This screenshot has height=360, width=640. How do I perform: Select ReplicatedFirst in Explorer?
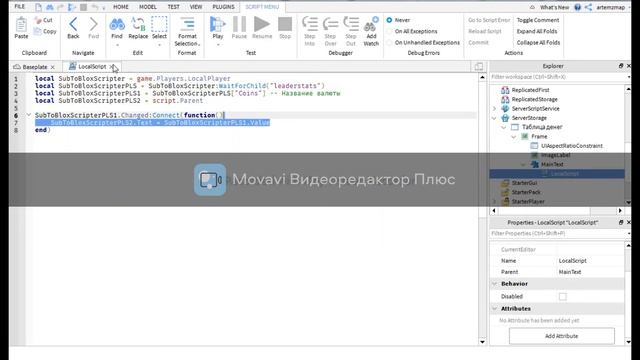coord(530,90)
